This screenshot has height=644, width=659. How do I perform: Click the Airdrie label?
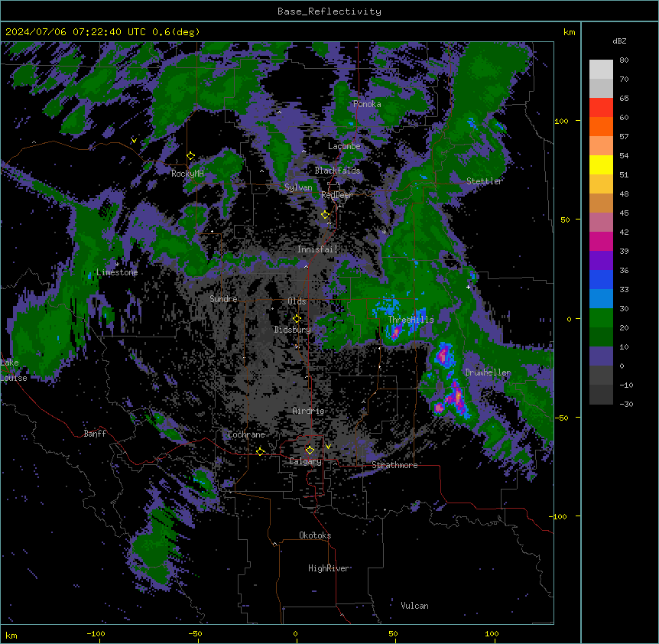point(309,411)
